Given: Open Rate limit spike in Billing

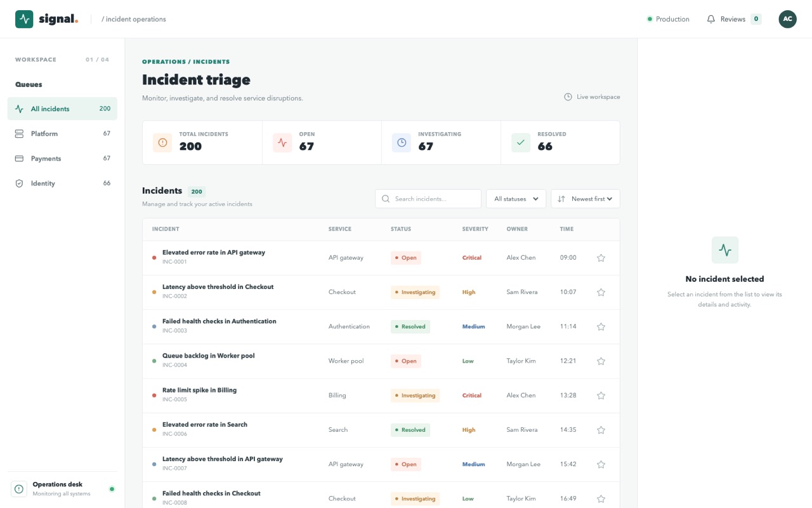Looking at the screenshot, I should click(x=199, y=390).
